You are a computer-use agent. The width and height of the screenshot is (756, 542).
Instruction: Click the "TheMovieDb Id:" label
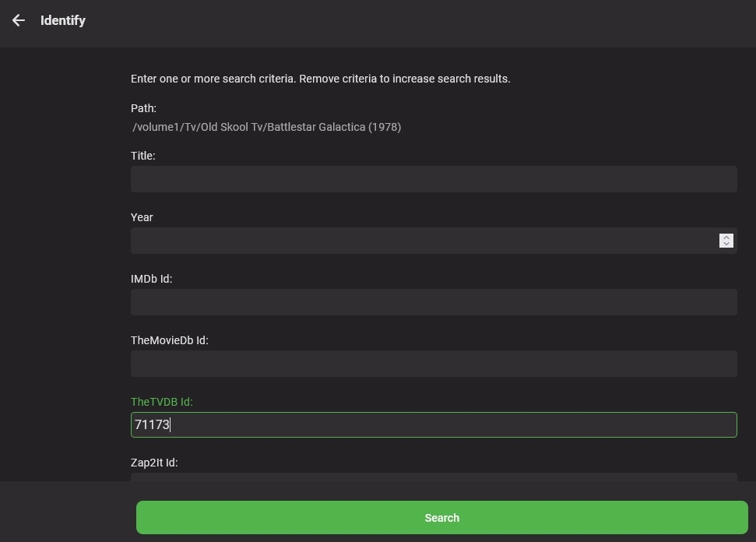(169, 340)
